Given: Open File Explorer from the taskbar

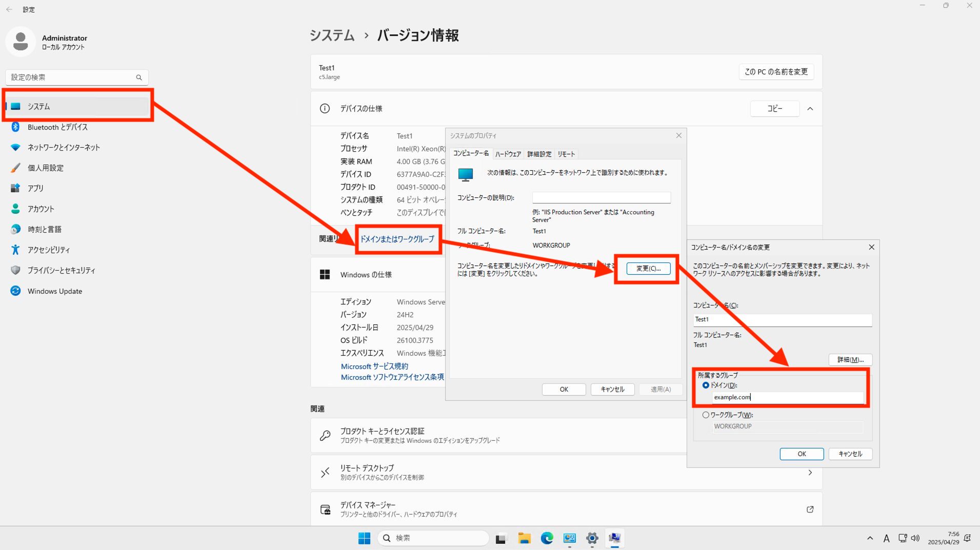Looking at the screenshot, I should point(524,538).
